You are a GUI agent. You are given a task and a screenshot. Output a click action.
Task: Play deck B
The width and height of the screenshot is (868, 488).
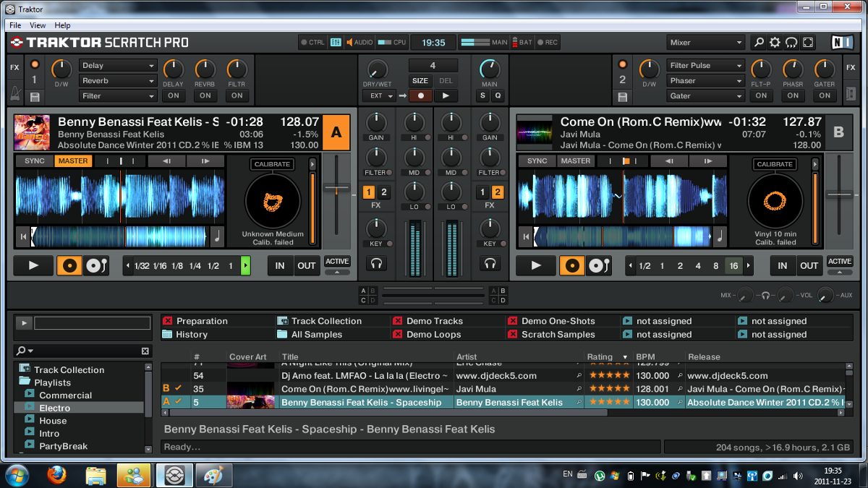click(536, 265)
